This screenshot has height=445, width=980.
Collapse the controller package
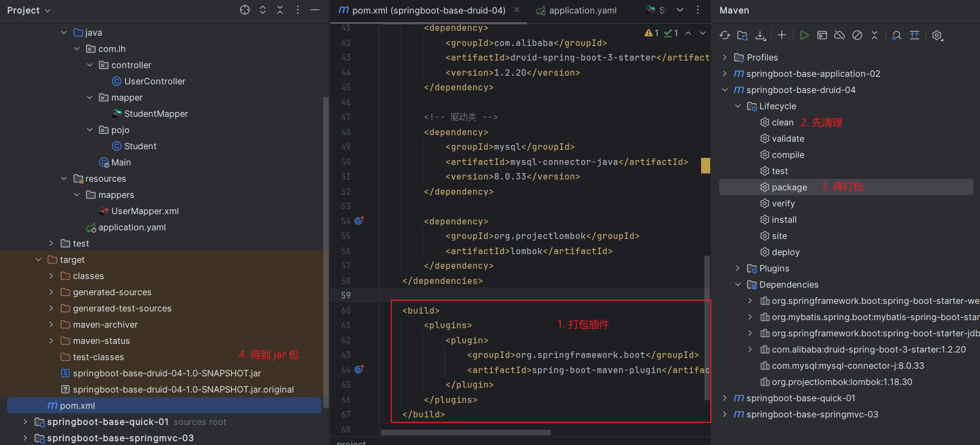coord(90,65)
